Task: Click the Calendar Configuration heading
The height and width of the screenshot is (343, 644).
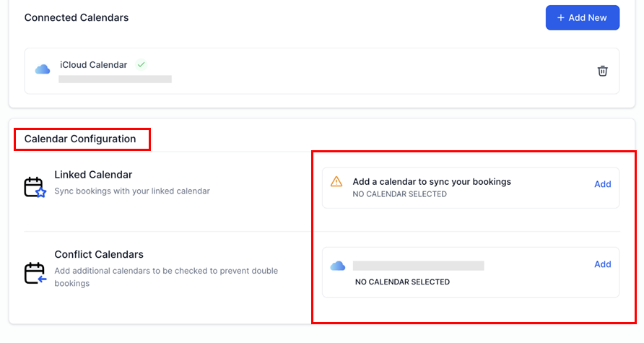Action: (x=80, y=139)
